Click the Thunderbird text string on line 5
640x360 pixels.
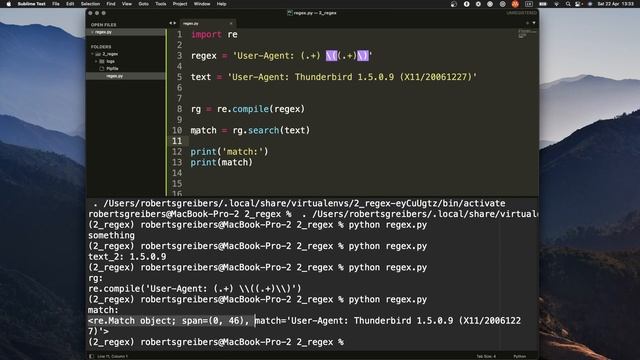[352, 77]
